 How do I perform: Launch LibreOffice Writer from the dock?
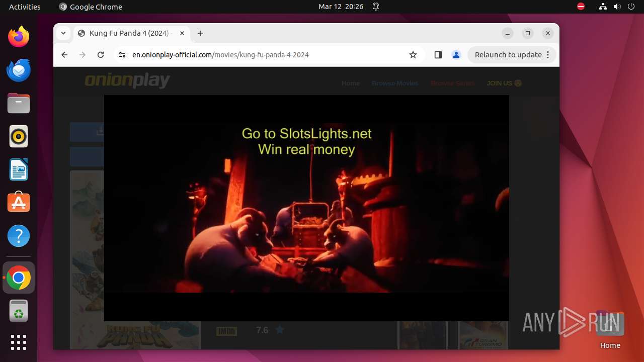(x=19, y=169)
